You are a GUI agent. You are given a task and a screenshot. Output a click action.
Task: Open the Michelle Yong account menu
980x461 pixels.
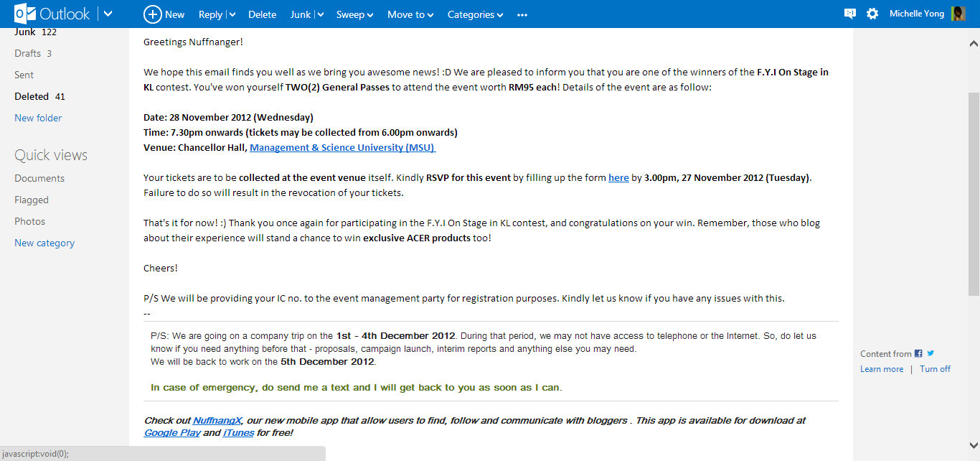[x=917, y=14]
